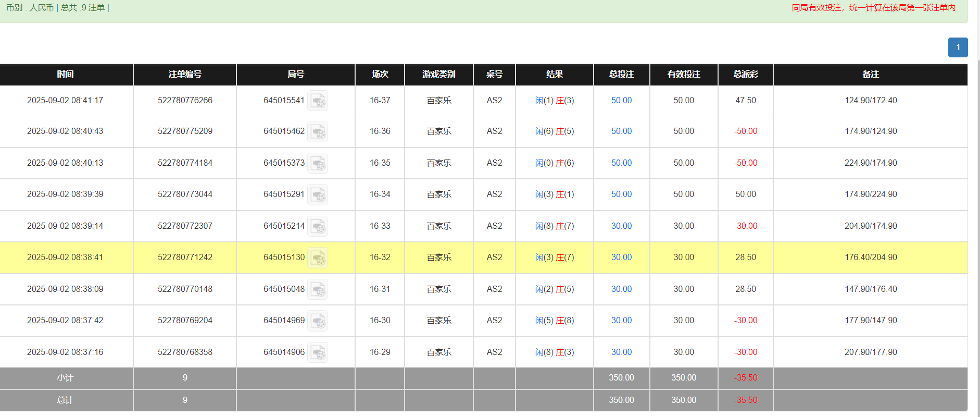Open video replay icon for round 645015541
980x417 pixels.
(x=317, y=101)
